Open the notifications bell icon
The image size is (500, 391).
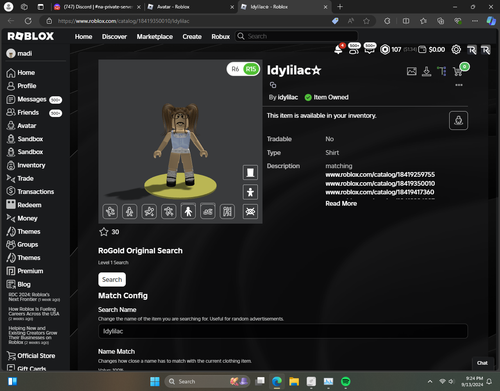[x=338, y=49]
